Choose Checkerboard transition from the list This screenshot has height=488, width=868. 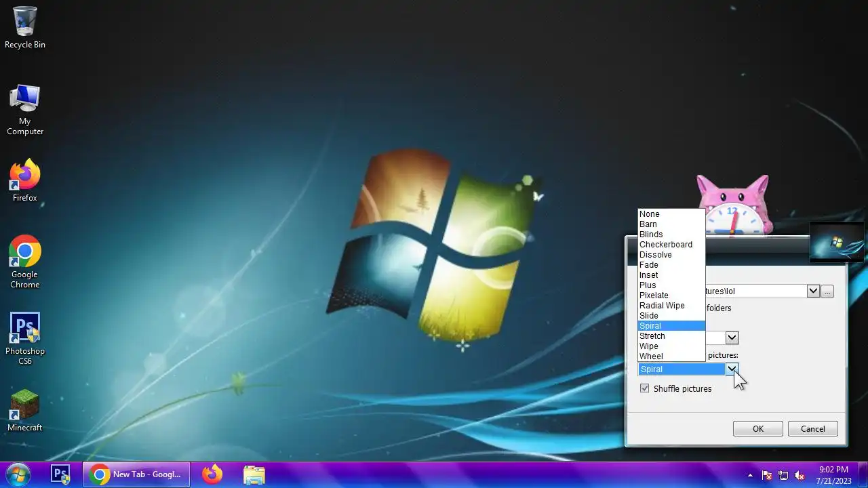(671, 245)
